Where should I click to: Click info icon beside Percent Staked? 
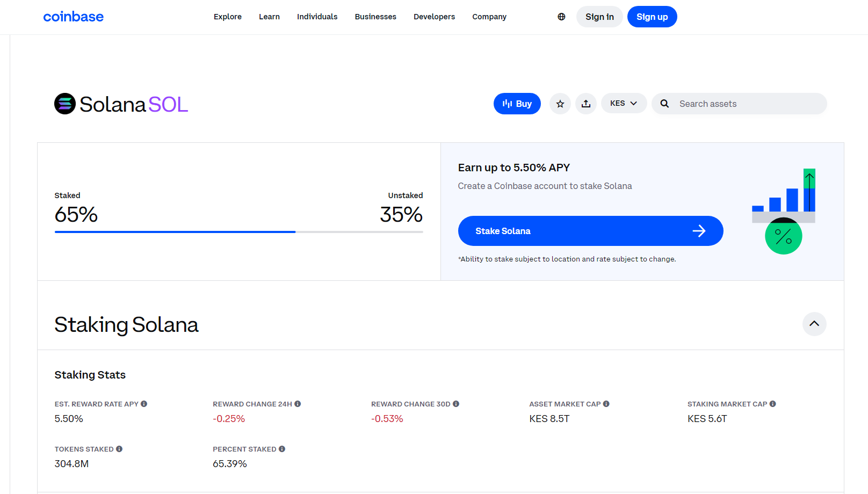tap(282, 449)
